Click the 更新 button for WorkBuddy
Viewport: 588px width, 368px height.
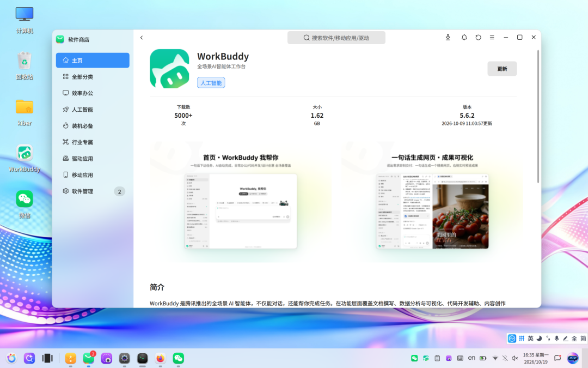click(x=502, y=69)
